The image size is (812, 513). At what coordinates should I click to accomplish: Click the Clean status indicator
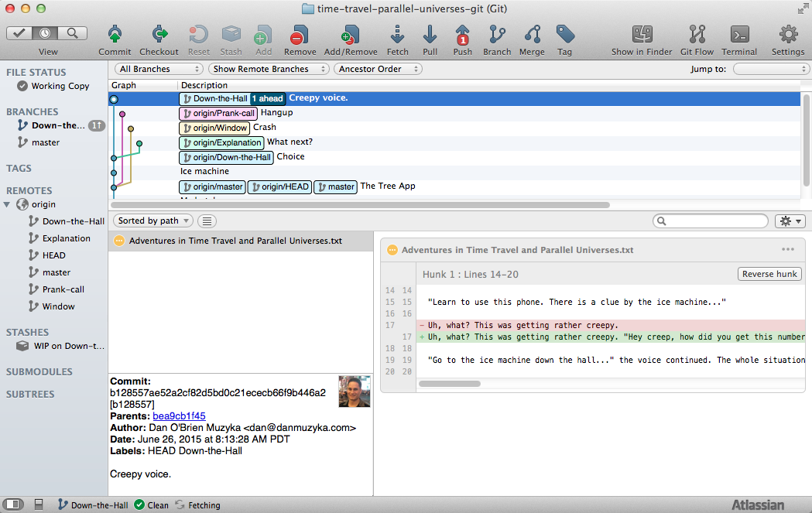(152, 504)
